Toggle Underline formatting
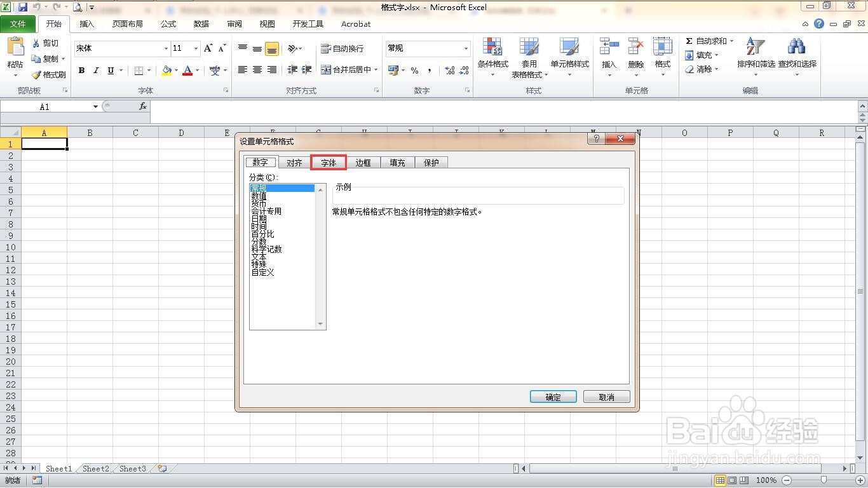The image size is (868, 488). click(111, 71)
